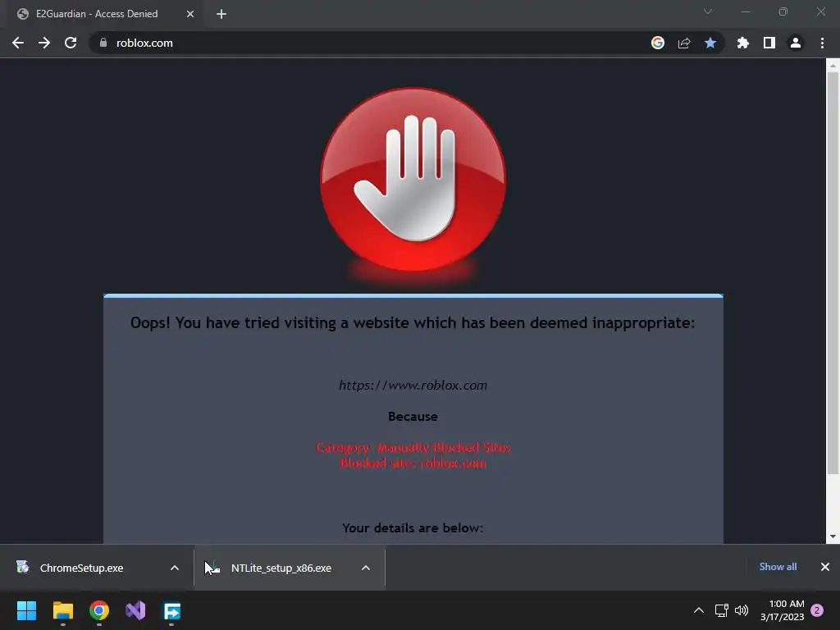The height and width of the screenshot is (630, 840).
Task: Click the Because label
Action: point(413,416)
